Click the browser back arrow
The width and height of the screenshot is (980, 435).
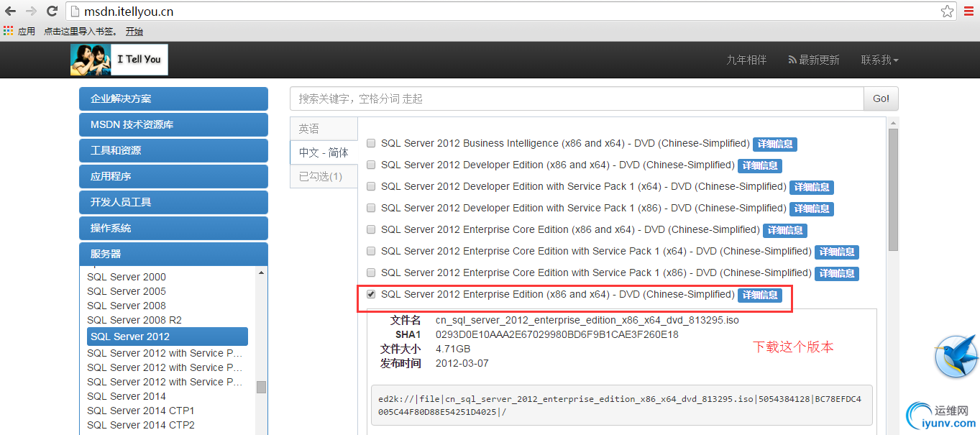[x=11, y=12]
